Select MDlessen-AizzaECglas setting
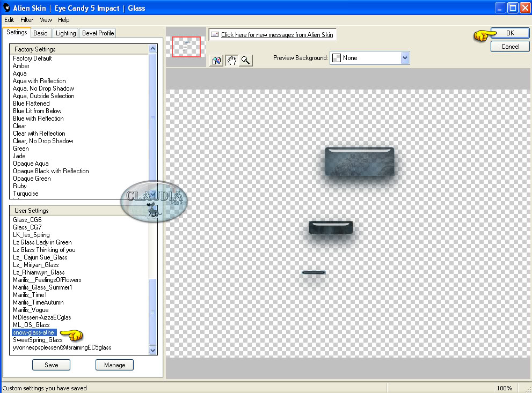The image size is (532, 393). coord(42,317)
